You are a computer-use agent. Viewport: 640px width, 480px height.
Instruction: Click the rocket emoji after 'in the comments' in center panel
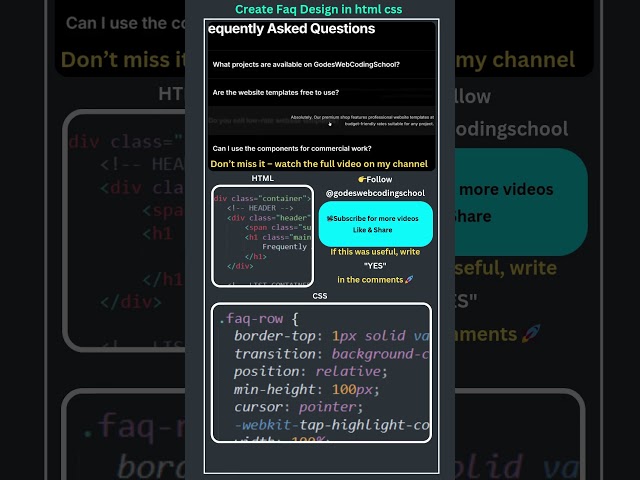pyautogui.click(x=409, y=280)
